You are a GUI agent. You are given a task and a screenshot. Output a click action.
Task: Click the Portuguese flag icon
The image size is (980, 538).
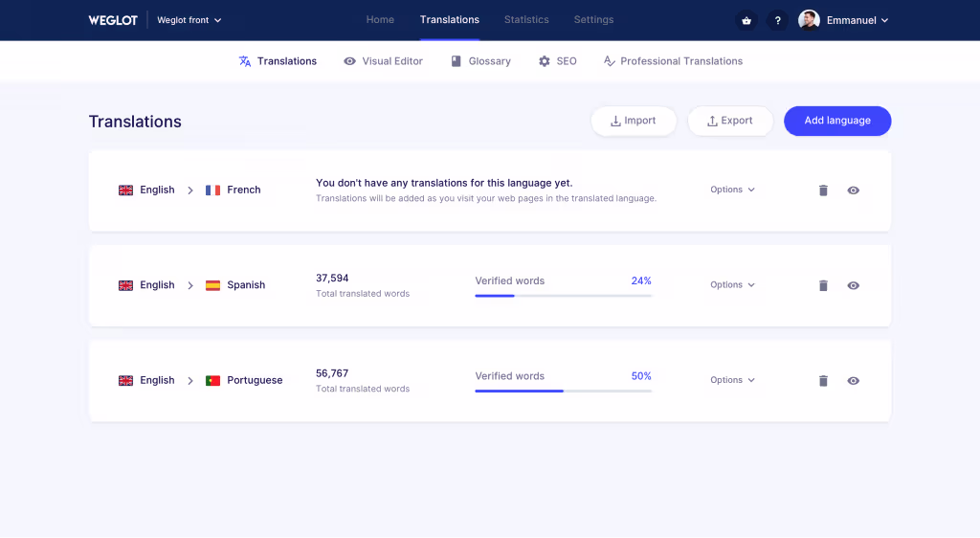point(212,381)
